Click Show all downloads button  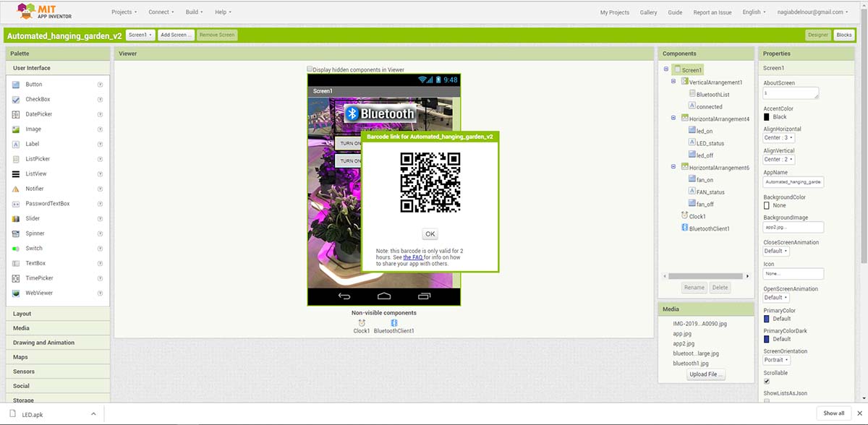[x=834, y=413]
